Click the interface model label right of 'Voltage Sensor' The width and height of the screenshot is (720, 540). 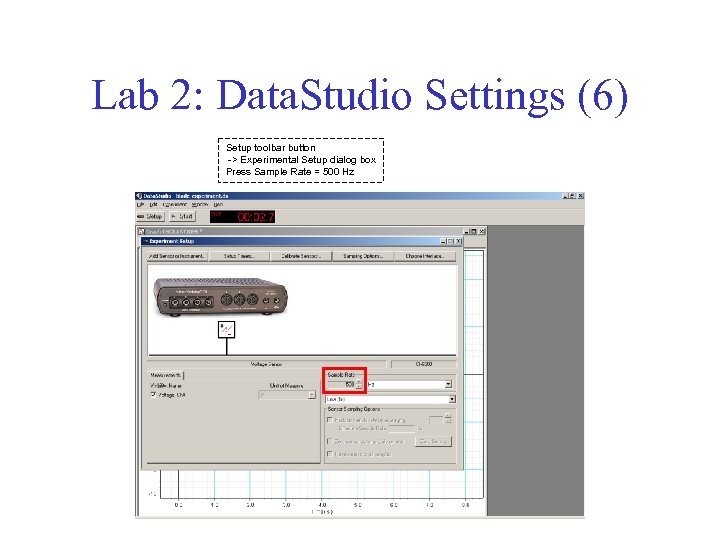(x=423, y=364)
